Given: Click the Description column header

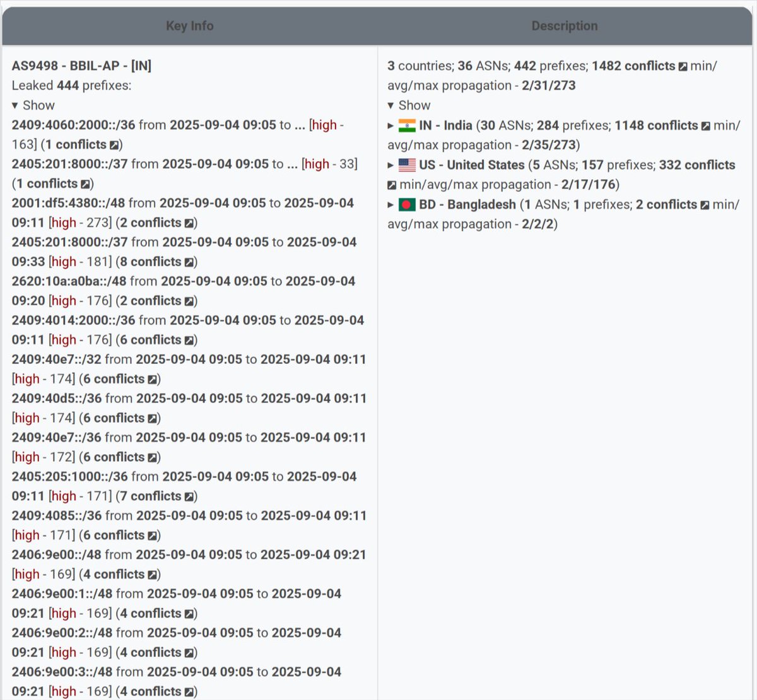Looking at the screenshot, I should tap(565, 26).
